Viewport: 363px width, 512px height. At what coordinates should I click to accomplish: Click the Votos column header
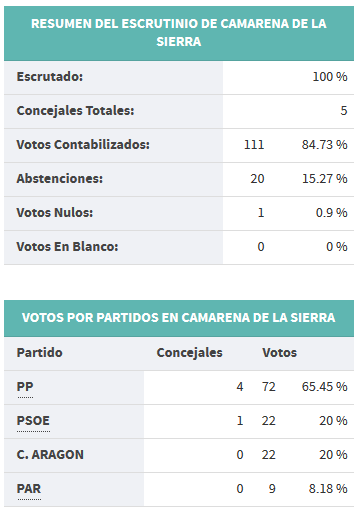279,353
